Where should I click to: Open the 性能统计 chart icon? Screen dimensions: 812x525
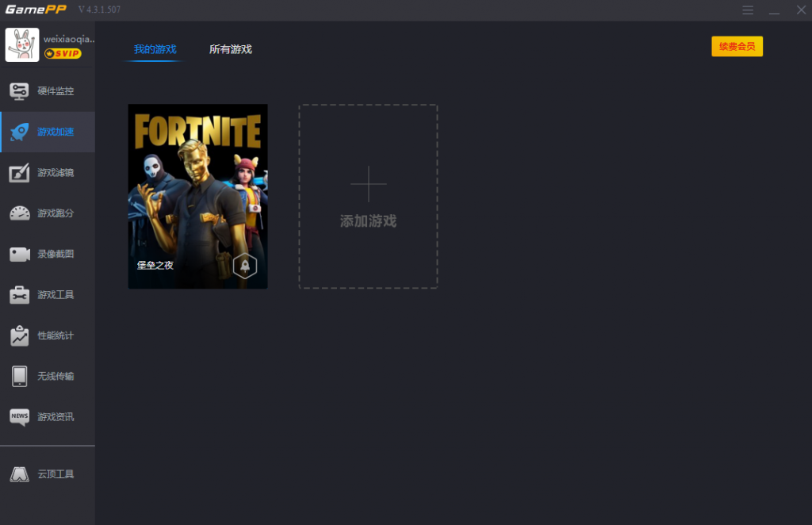click(x=19, y=335)
